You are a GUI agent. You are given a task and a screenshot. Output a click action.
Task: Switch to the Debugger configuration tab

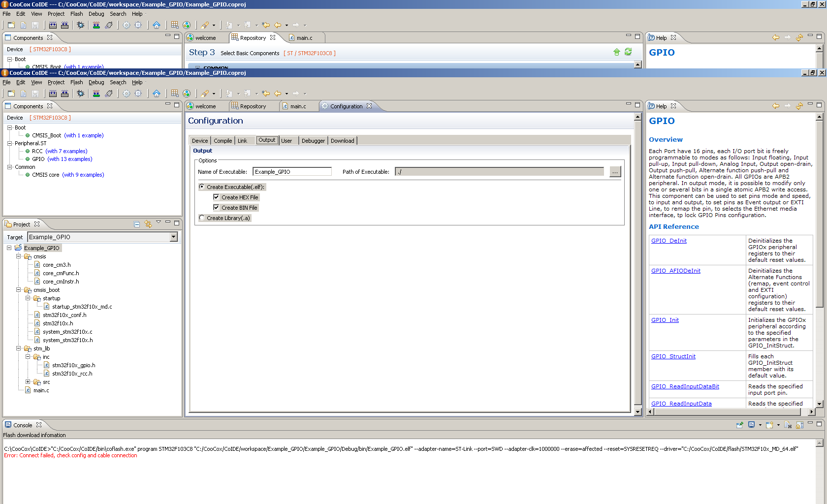coord(313,141)
